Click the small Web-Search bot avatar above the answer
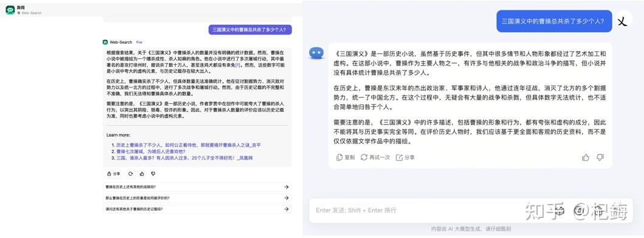Image resolution: width=644 pixels, height=238 pixels. tap(105, 42)
